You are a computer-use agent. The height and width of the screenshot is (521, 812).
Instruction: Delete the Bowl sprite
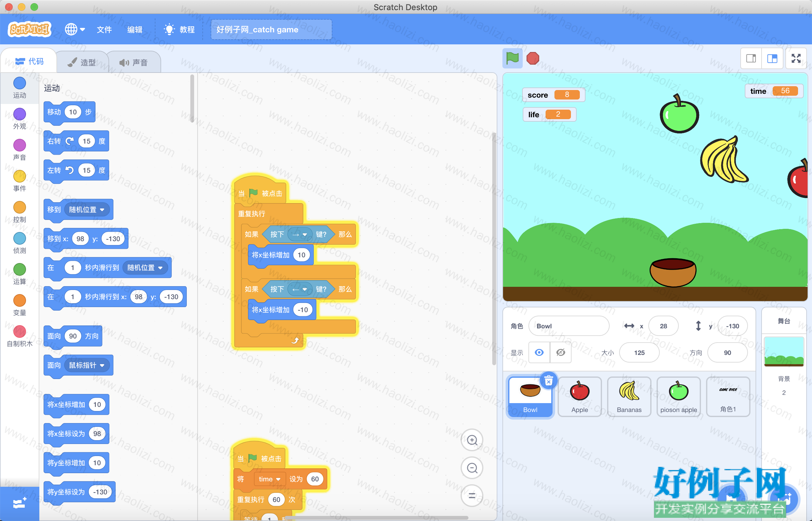tap(548, 381)
